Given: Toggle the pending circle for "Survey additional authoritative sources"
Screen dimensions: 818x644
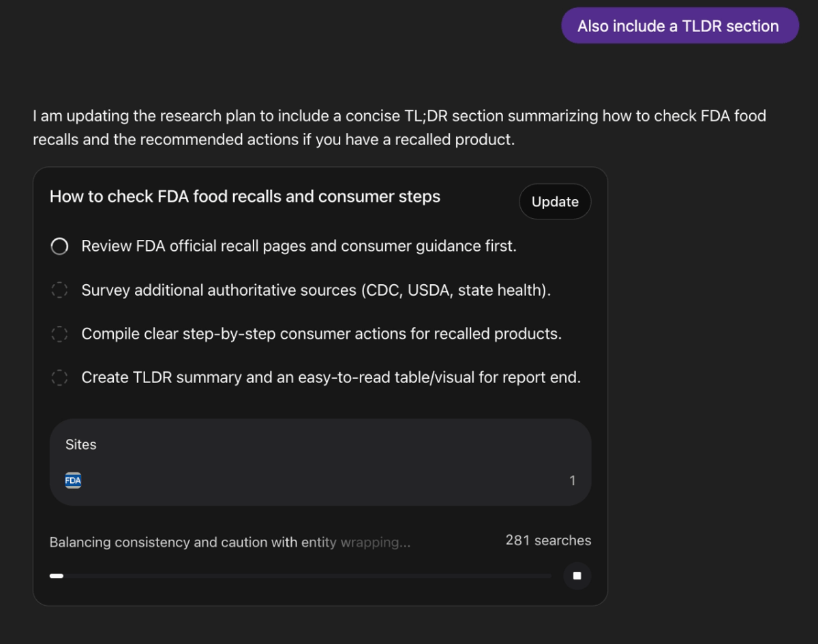Looking at the screenshot, I should (59, 290).
